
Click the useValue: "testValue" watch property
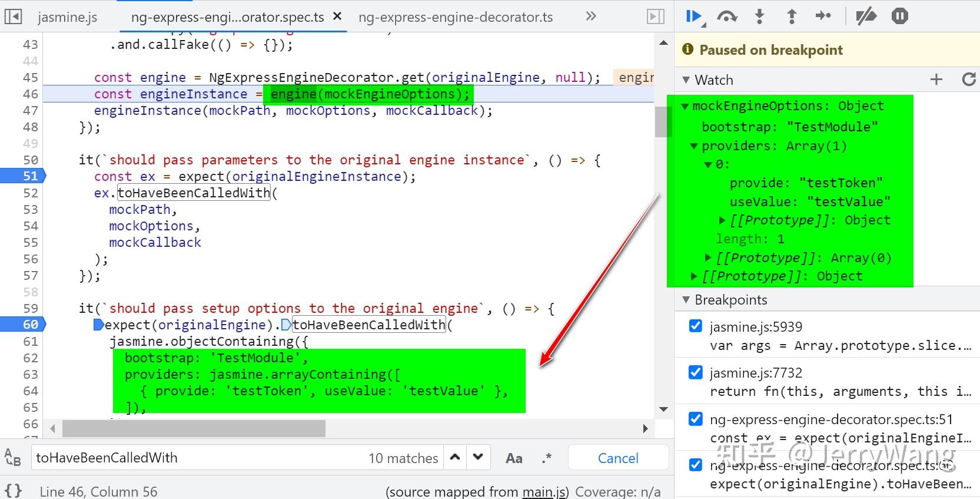pyautogui.click(x=809, y=202)
